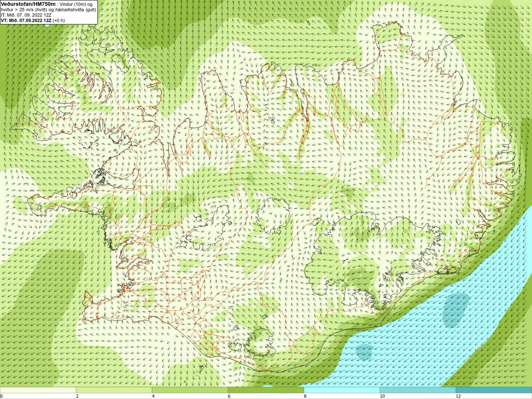Image resolution: width=532 pixels, height=399 pixels.
Task: Click the legend scale label "2"
Action: pos(77,396)
